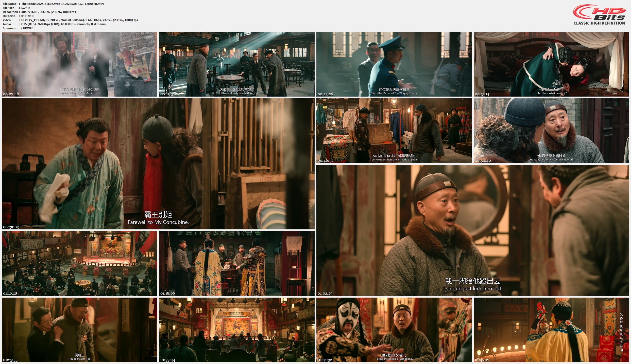Viewport: 631px width, 364px height.
Task: Click subtitle 'This is the Master of The Wuqing Troupe.'
Action: pyautogui.click(x=394, y=93)
